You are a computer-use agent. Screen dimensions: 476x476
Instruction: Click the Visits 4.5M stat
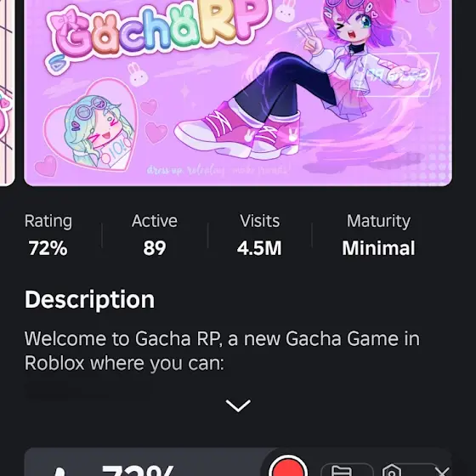pos(259,235)
